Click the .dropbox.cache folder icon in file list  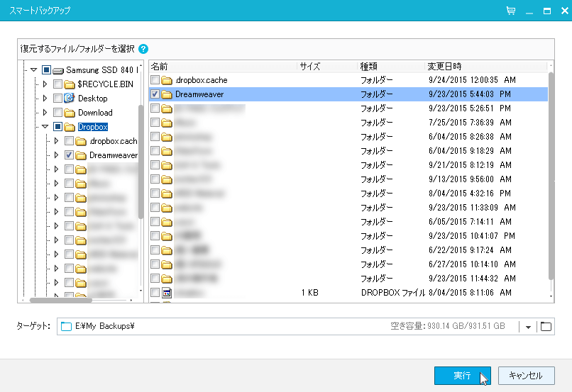(x=167, y=80)
